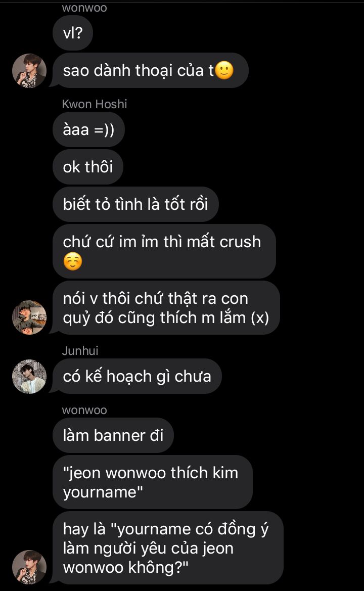Tap the 'chứ cứ im ỉm' message bubble

pos(164,251)
